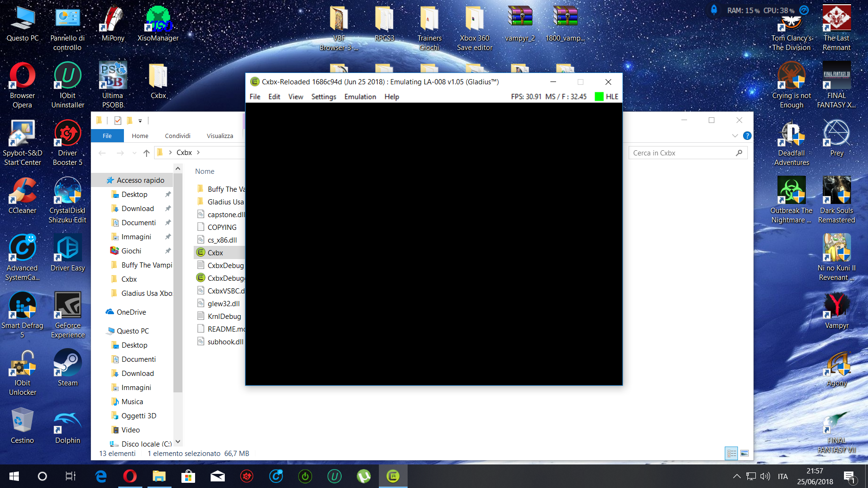Open Browser Opera desktop shortcut

tap(23, 86)
